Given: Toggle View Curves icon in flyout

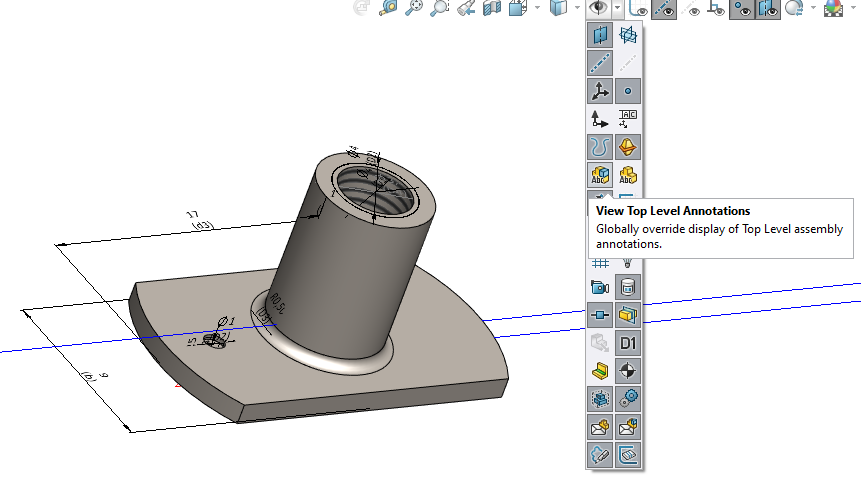Looking at the screenshot, I should click(x=600, y=147).
